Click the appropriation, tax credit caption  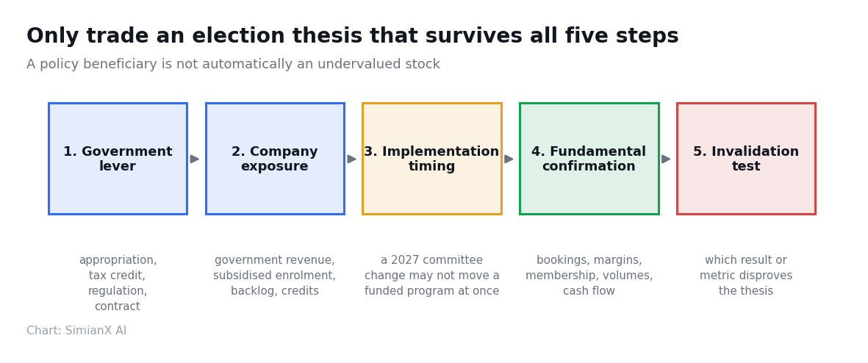click(x=118, y=284)
